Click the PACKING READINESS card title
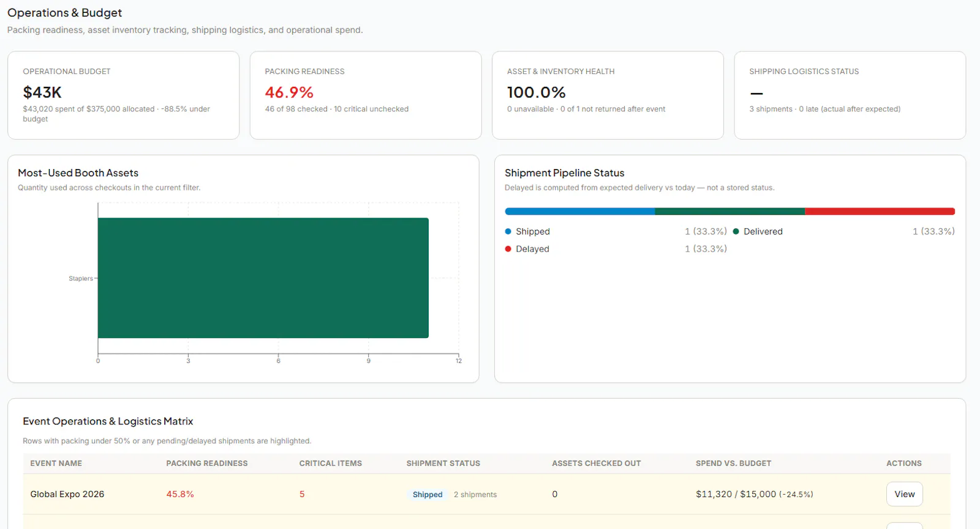Viewport: 980px width, 529px height. [x=304, y=72]
